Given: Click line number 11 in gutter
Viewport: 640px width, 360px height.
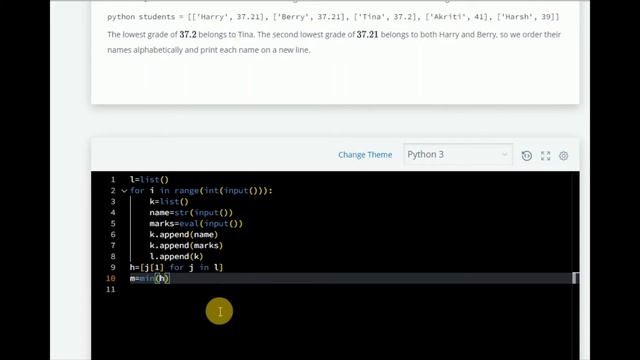Looking at the screenshot, I should click(111, 289).
